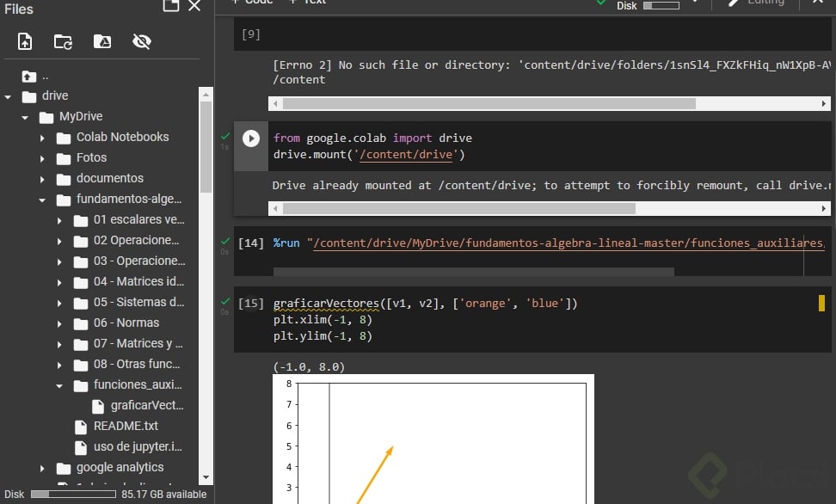Viewport: 836px width, 504px height.
Task: Select the graficarVect... file
Action: pos(147,406)
